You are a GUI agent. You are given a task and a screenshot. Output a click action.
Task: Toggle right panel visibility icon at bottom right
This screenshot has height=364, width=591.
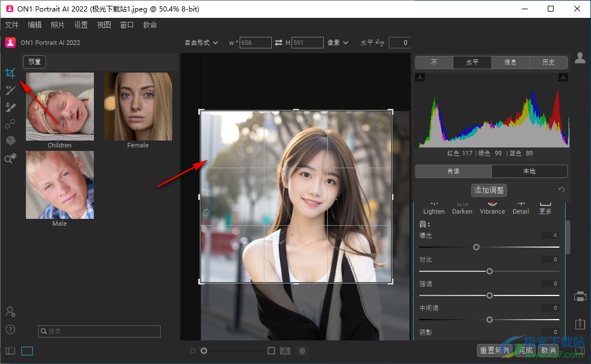[x=581, y=351]
